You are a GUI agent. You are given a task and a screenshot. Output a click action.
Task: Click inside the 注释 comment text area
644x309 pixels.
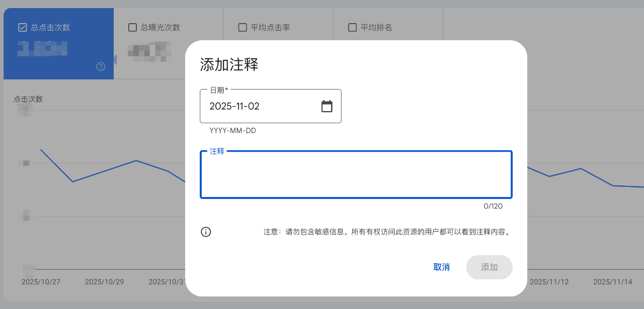point(356,174)
